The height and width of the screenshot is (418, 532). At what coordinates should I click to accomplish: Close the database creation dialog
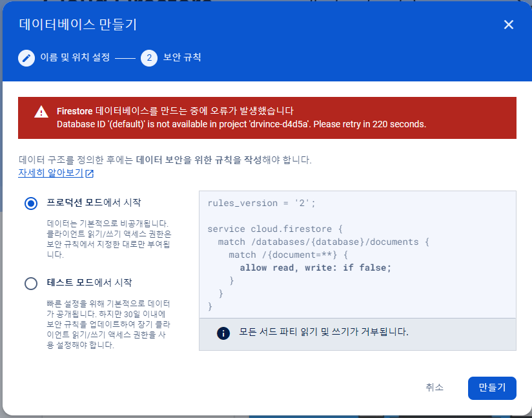point(508,25)
